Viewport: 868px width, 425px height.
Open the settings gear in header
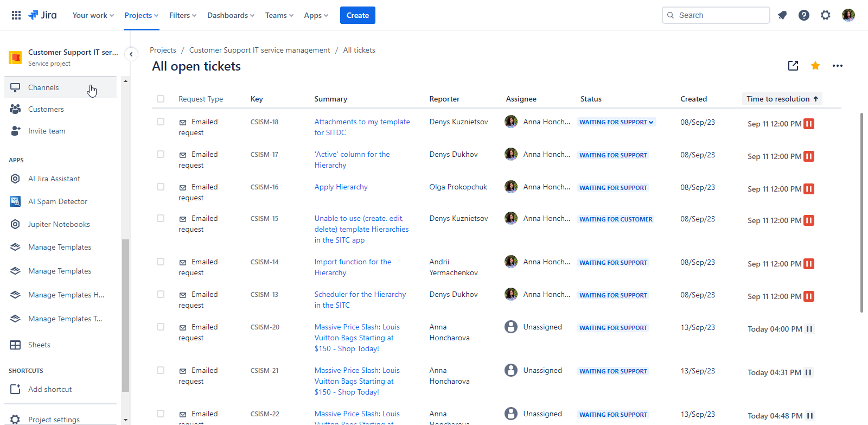click(x=826, y=15)
